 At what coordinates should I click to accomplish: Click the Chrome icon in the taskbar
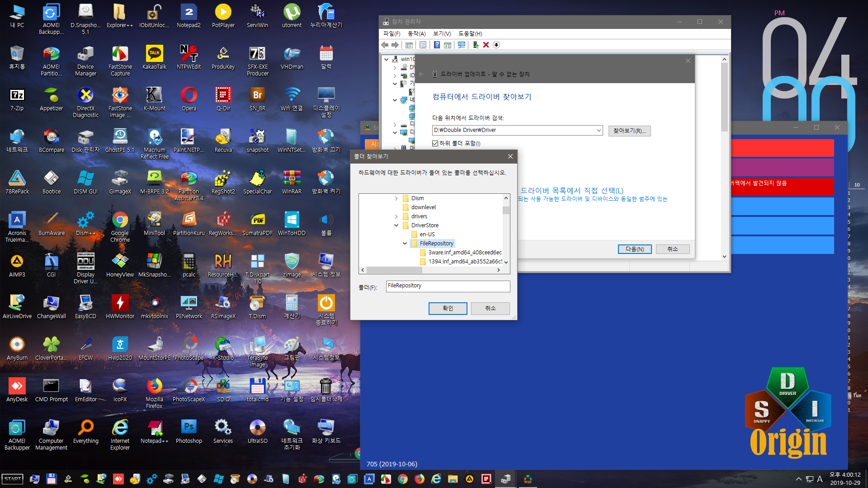pos(402,479)
